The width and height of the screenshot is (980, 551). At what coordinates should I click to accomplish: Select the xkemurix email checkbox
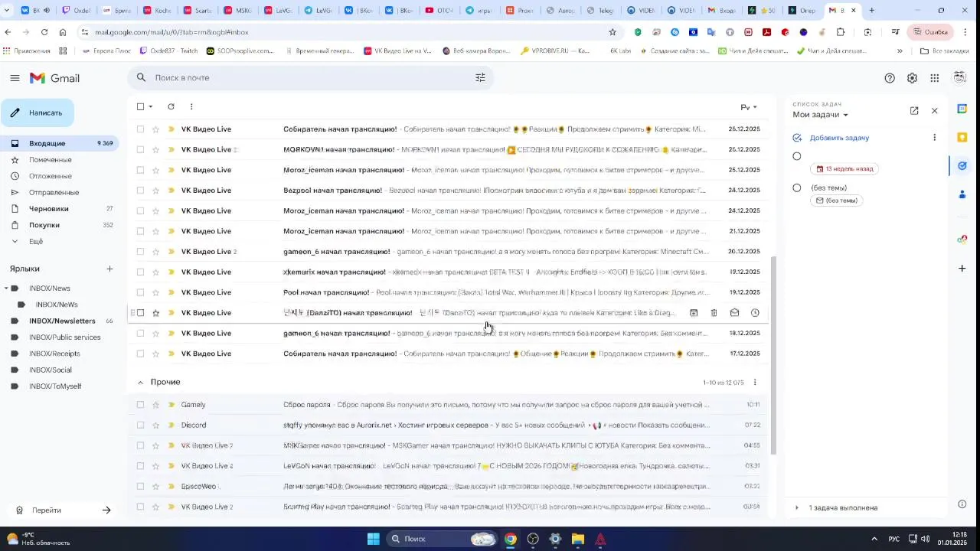coord(140,272)
